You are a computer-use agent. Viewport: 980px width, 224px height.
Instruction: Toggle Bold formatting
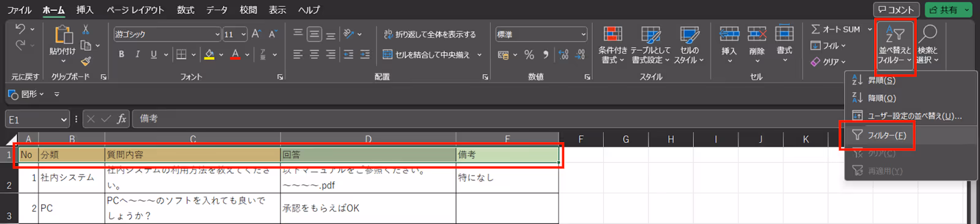[x=121, y=54]
